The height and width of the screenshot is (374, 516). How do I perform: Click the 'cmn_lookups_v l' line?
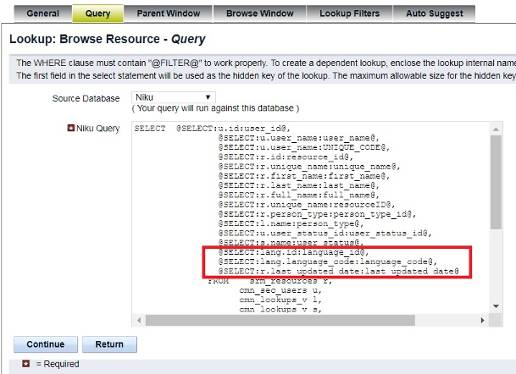point(280,300)
